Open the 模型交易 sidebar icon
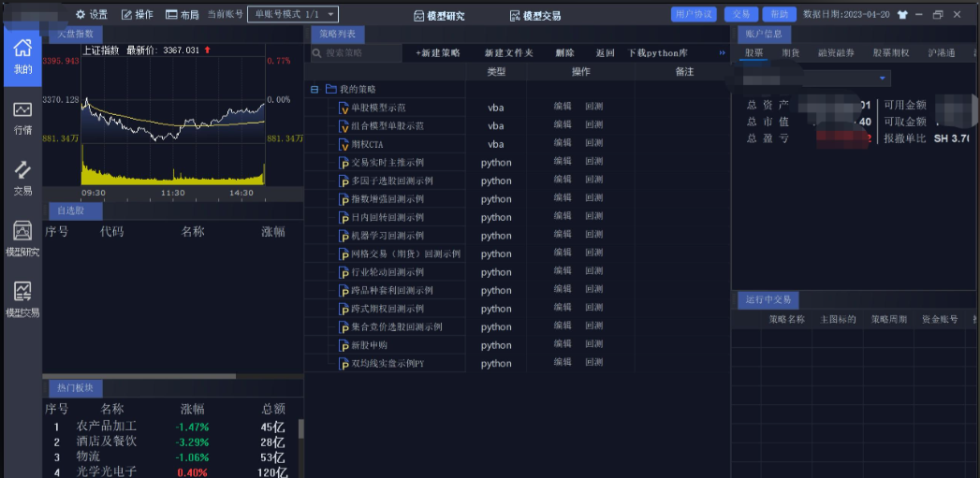The width and height of the screenshot is (980, 478). click(22, 299)
